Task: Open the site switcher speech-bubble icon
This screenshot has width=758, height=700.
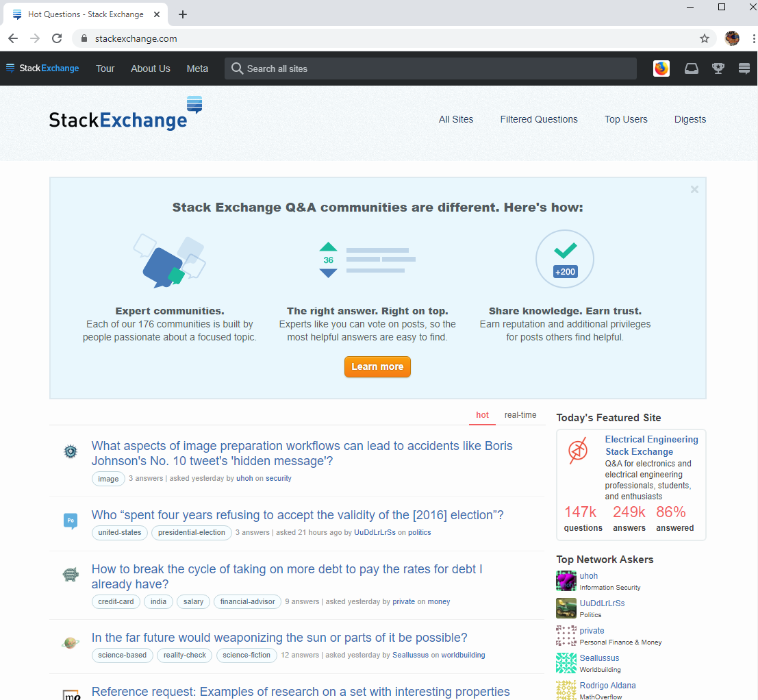Action: coord(744,68)
